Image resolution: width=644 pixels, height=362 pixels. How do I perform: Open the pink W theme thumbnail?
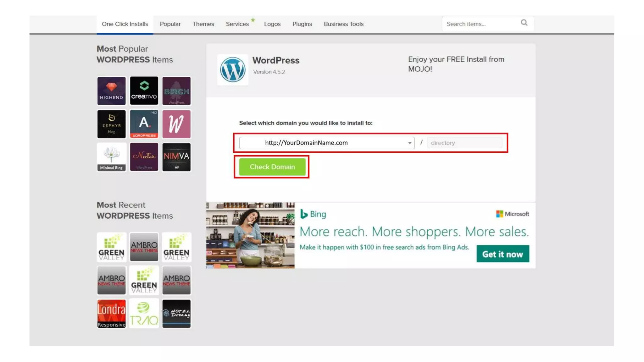pyautogui.click(x=176, y=124)
